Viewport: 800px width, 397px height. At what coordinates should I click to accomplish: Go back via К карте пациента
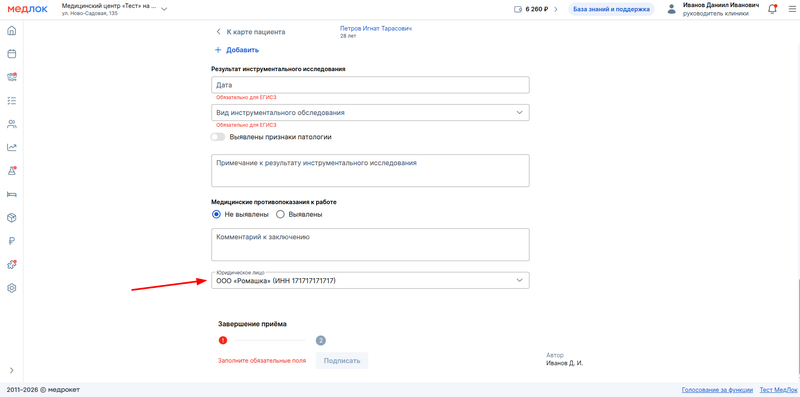[x=251, y=32]
